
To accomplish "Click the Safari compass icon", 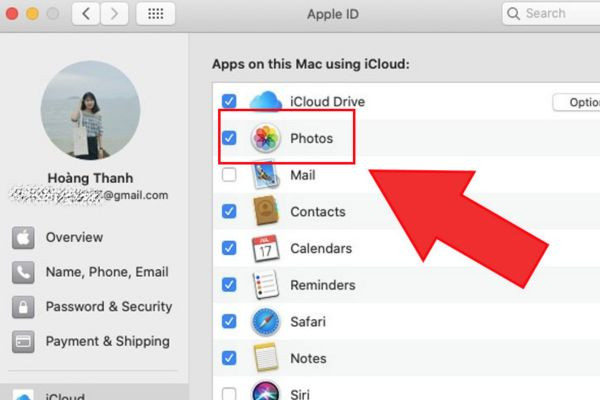I will 266,322.
